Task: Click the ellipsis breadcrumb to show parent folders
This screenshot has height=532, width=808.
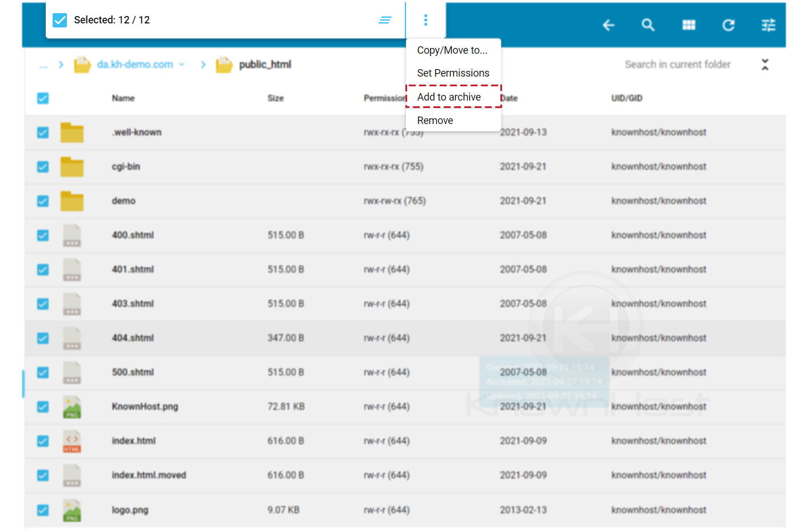Action: (x=43, y=65)
